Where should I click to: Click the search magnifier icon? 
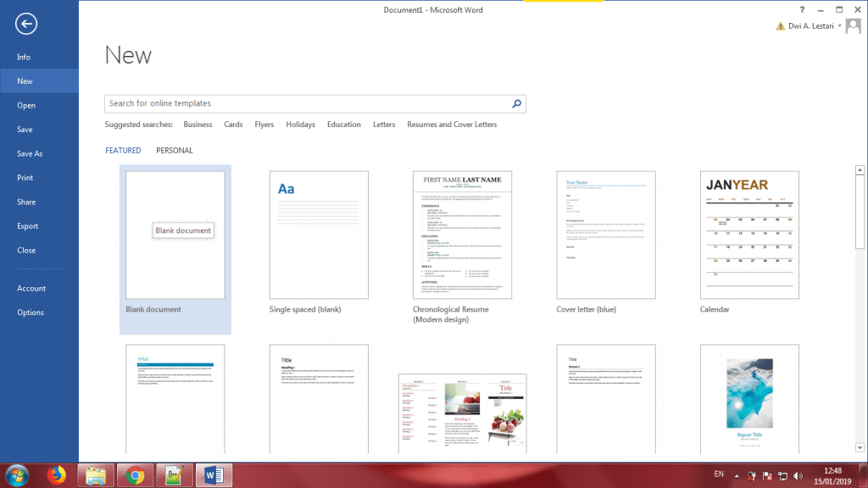click(516, 103)
